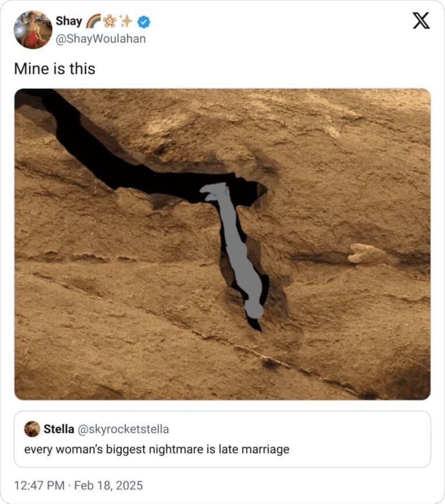Click the sparkles emoji in name
This screenshot has height=504, width=445.
click(126, 21)
